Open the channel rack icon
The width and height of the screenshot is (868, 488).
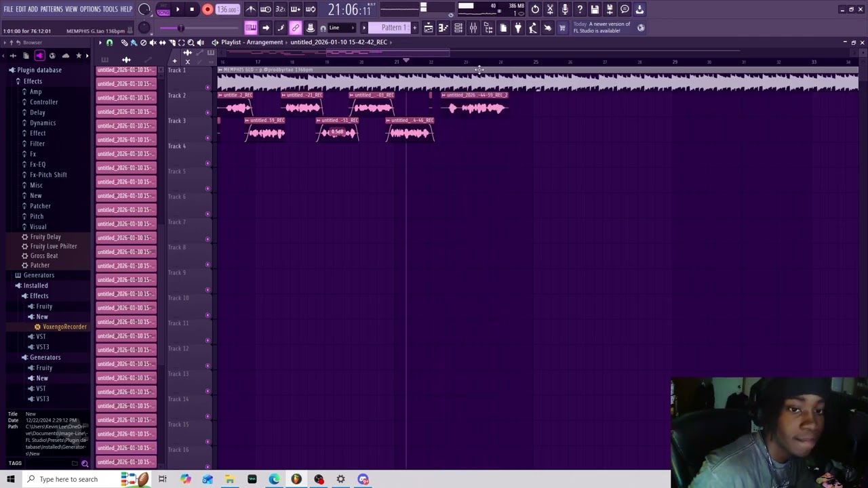[x=458, y=28]
